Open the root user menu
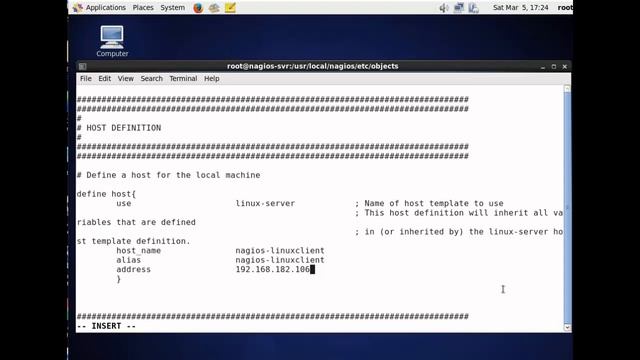Image resolution: width=640 pixels, height=360 pixels. pyautogui.click(x=565, y=7)
